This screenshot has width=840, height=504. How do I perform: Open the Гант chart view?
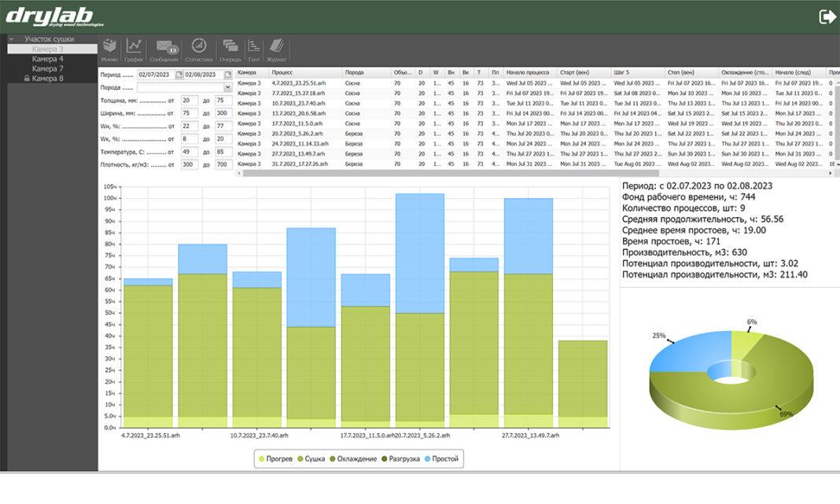click(x=254, y=49)
